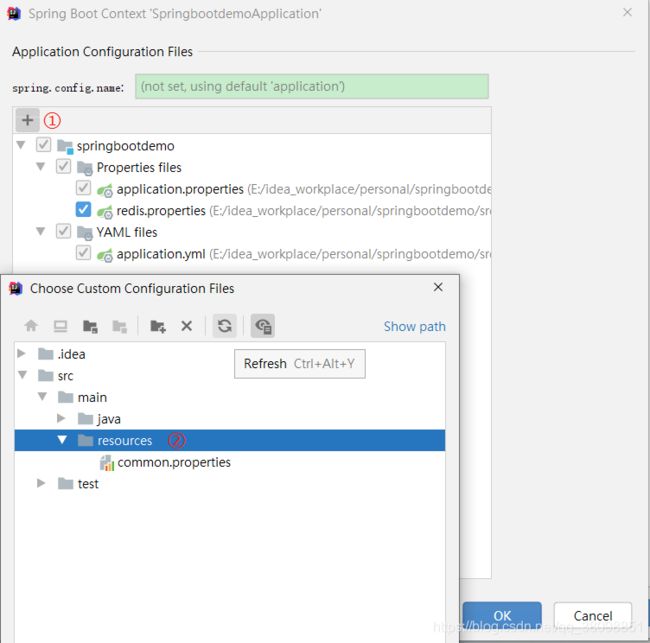Click the Home directory toolbar icon
This screenshot has width=650, height=643.
pos(31,326)
